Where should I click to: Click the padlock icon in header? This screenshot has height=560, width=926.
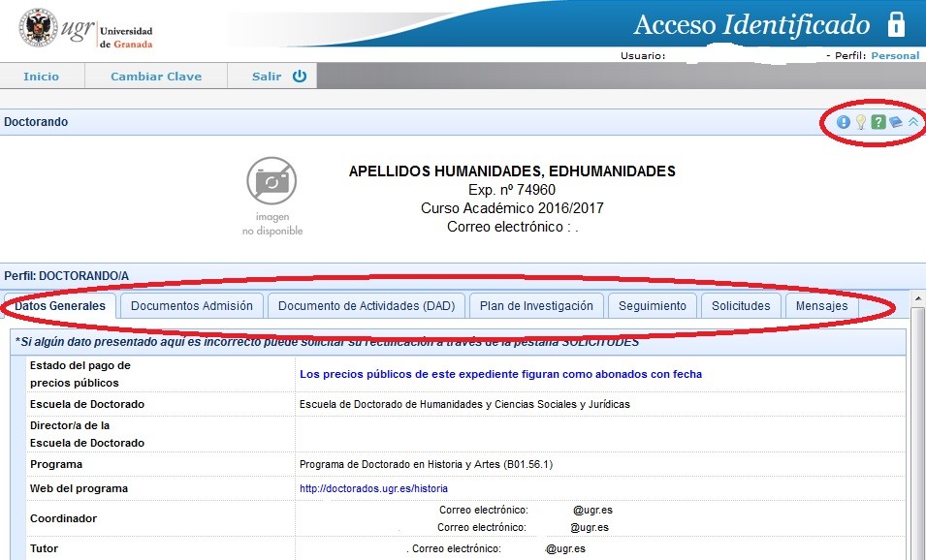(896, 24)
